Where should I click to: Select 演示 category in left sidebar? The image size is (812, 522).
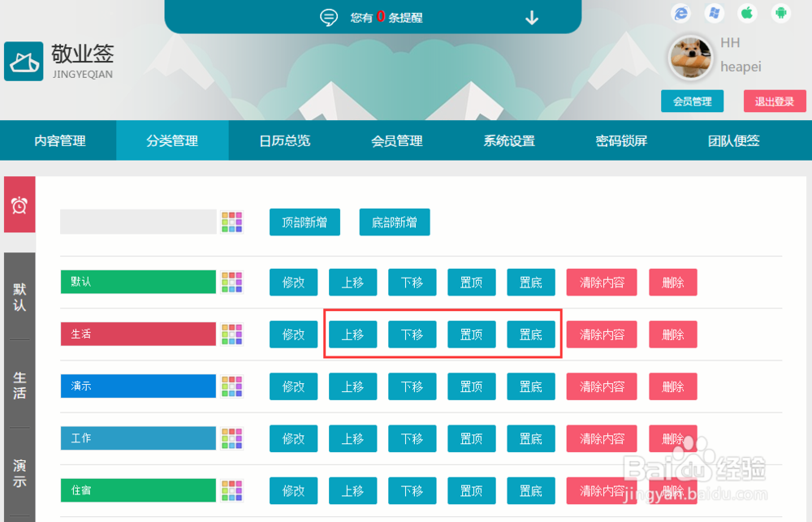(x=19, y=473)
